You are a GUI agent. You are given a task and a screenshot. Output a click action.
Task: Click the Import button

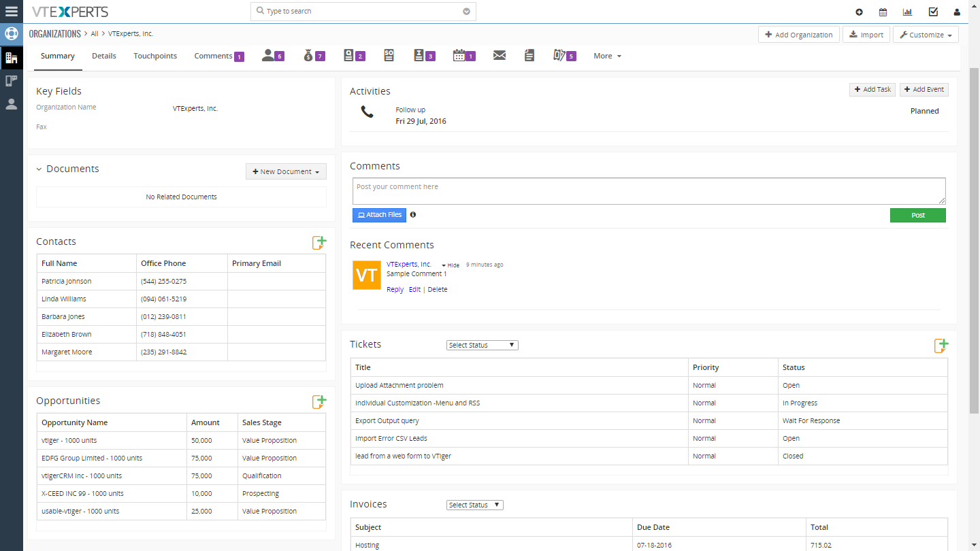click(x=866, y=35)
